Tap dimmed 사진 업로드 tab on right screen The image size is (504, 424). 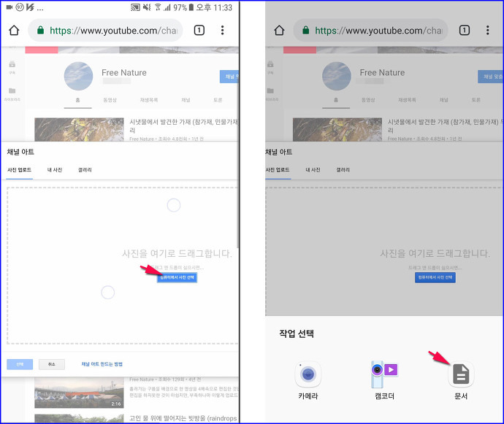(278, 170)
